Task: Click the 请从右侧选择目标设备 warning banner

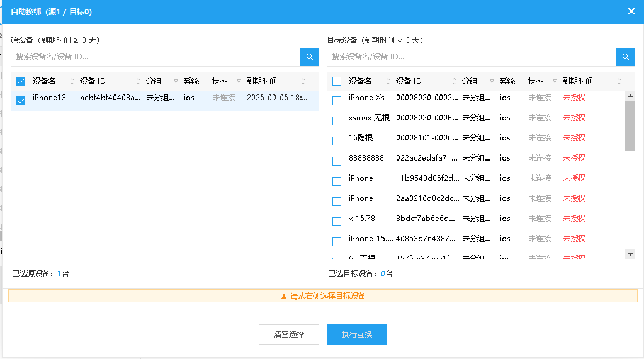Action: tap(323, 296)
